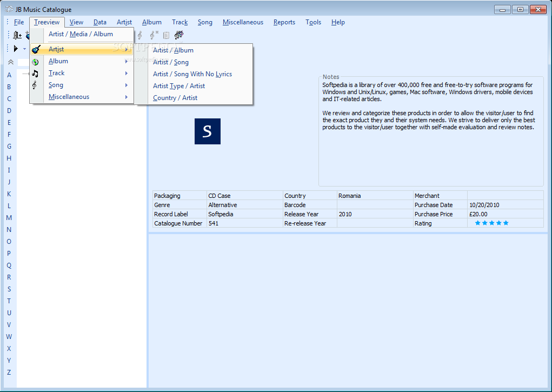Open the View menu

pyautogui.click(x=76, y=22)
